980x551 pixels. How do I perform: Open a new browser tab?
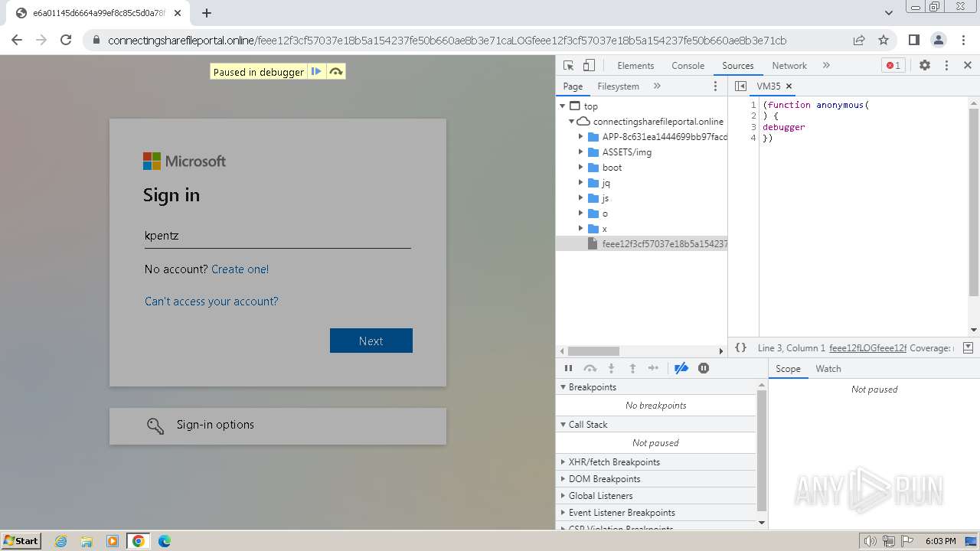pos(207,13)
